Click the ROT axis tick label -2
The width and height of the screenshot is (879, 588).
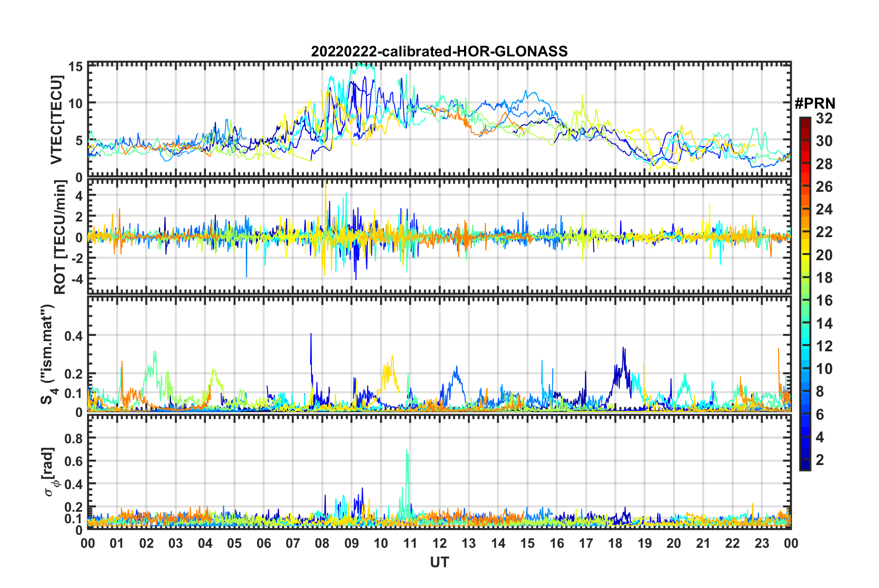77,258
